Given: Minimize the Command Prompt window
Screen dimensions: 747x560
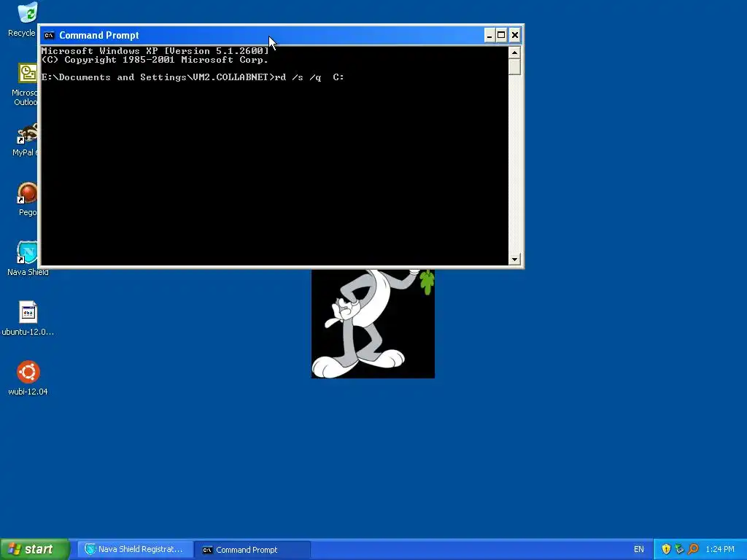Looking at the screenshot, I should pyautogui.click(x=489, y=35).
